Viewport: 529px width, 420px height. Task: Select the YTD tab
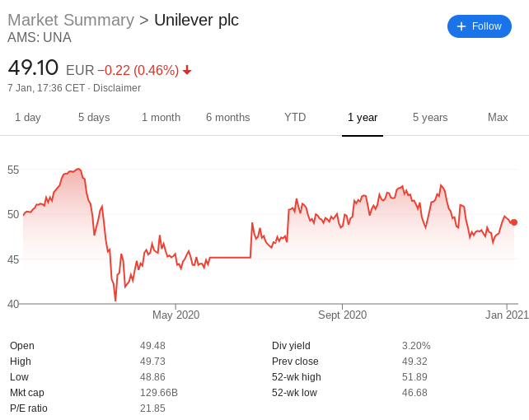(295, 117)
